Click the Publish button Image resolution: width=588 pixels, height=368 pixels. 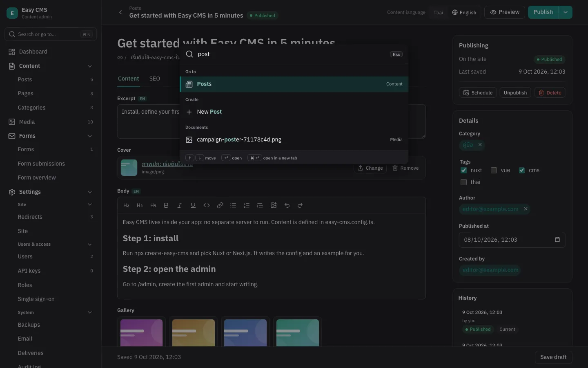543,12
